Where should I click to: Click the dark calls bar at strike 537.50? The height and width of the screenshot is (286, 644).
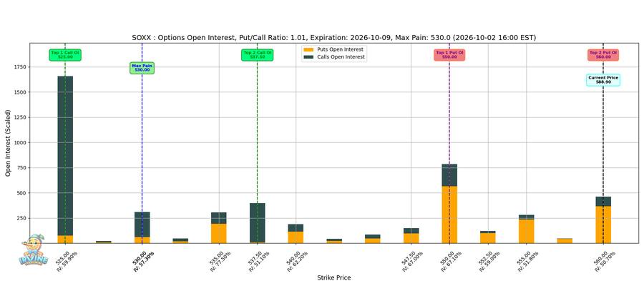click(x=258, y=223)
